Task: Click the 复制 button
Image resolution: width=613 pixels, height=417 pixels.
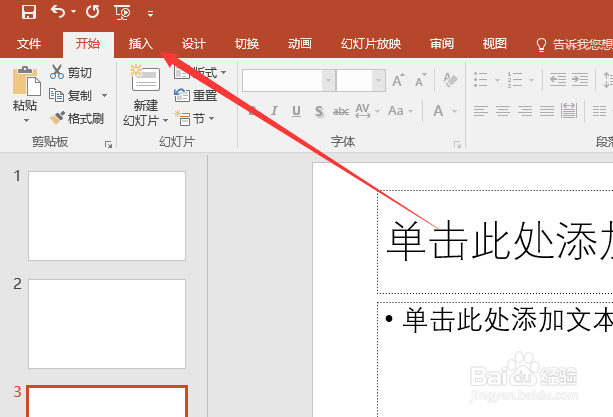Action: click(x=70, y=95)
